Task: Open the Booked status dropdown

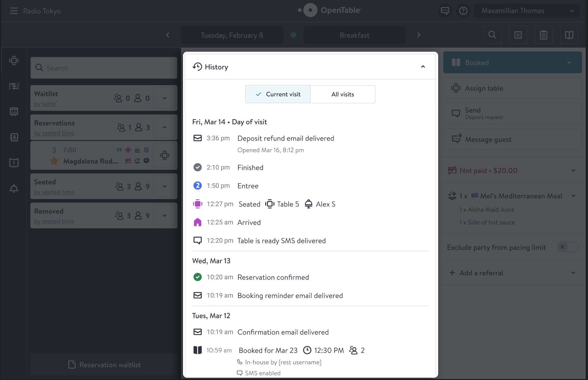Action: click(512, 63)
